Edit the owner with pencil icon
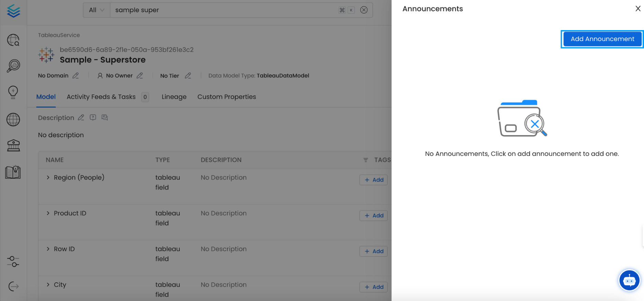 click(140, 76)
